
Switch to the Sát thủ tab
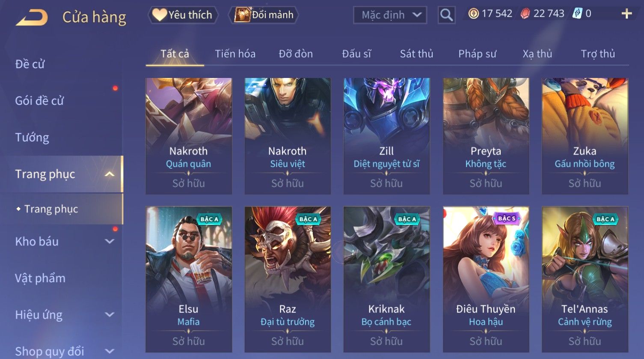[x=416, y=54]
